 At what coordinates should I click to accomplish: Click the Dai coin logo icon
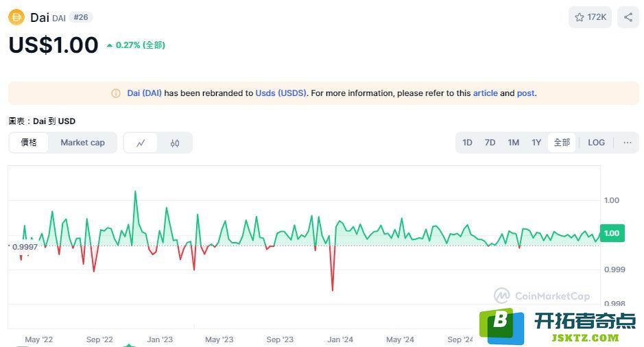pos(16,17)
